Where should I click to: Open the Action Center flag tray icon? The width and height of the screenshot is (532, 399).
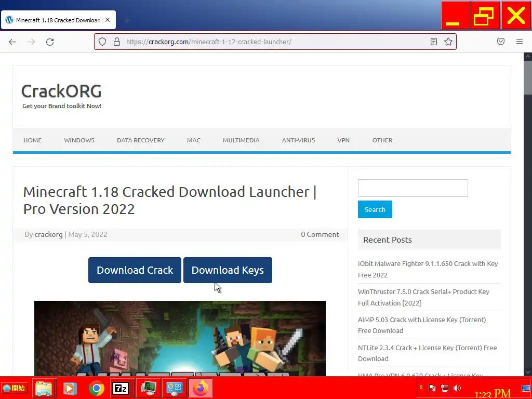[432, 388]
